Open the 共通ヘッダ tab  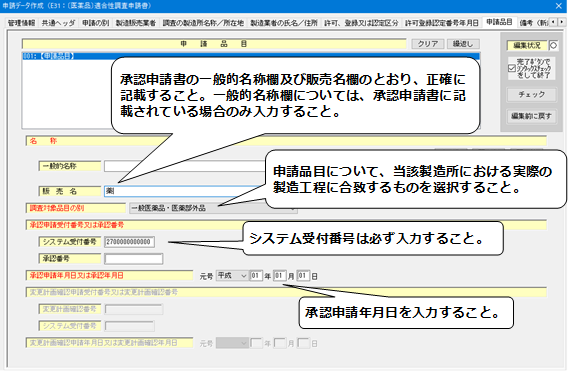pos(58,23)
